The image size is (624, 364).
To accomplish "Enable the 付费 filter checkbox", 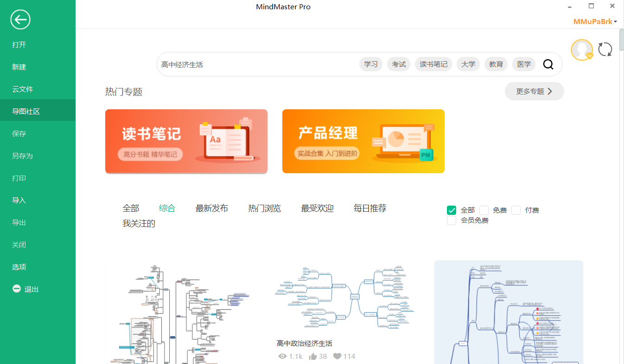I will point(516,210).
